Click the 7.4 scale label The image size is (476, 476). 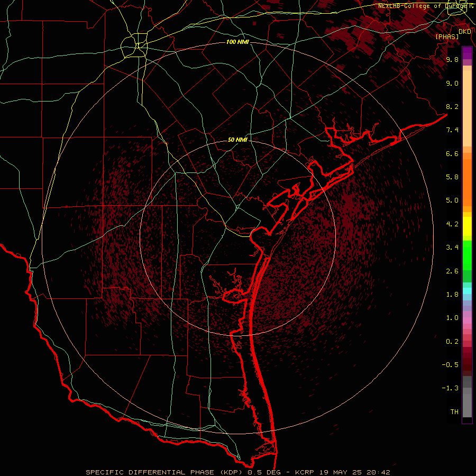[452, 130]
